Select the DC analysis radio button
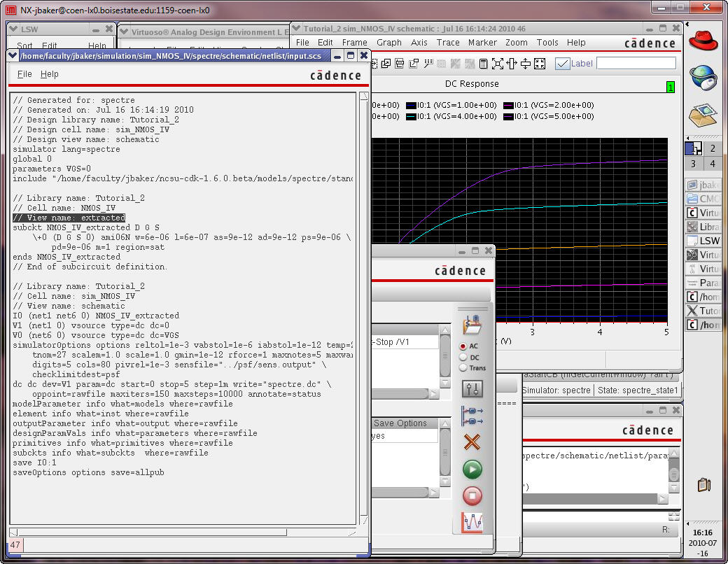The width and height of the screenshot is (728, 564). pyautogui.click(x=463, y=357)
